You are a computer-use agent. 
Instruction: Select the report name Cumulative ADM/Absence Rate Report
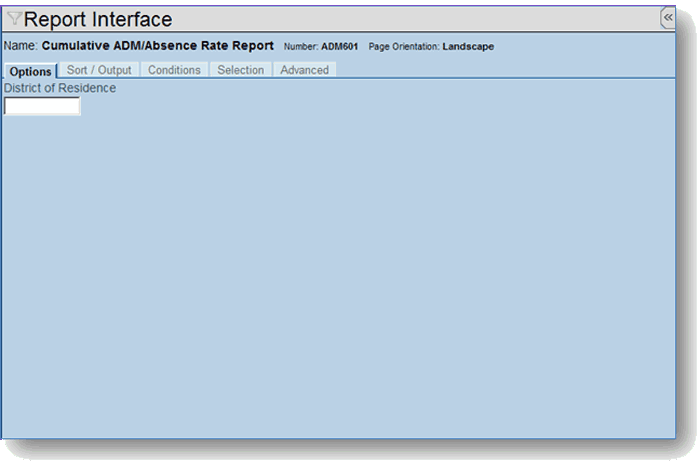tap(158, 46)
